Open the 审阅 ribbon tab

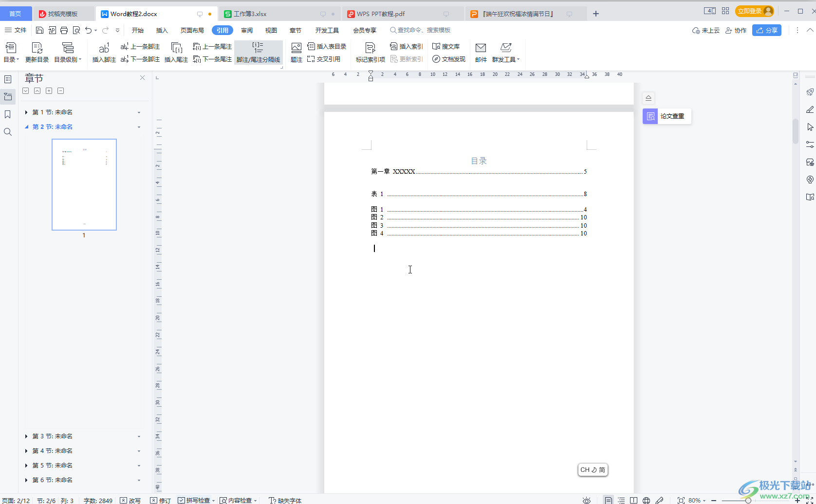tap(247, 30)
